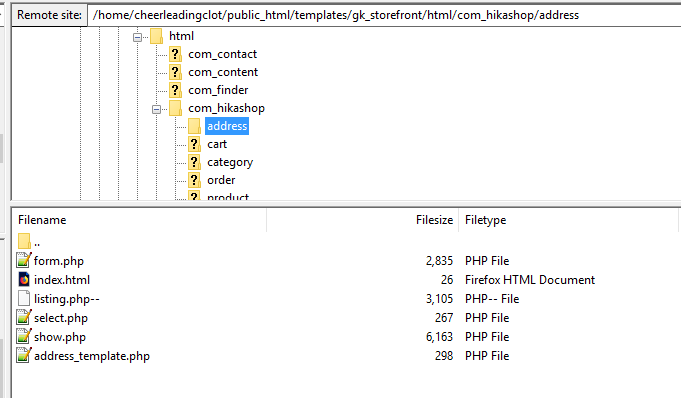Image resolution: width=681 pixels, height=398 pixels.
Task: Click the category unknown-folder icon
Action: pos(194,162)
